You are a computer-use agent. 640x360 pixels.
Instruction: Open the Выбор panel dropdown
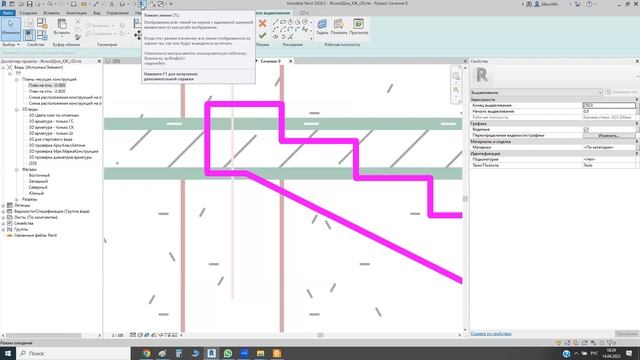pos(11,44)
